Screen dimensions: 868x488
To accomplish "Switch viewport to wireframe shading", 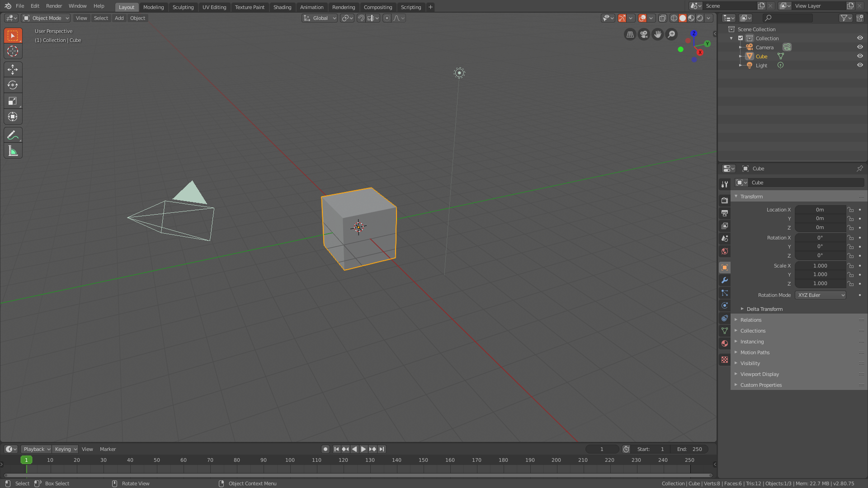I will pyautogui.click(x=674, y=18).
